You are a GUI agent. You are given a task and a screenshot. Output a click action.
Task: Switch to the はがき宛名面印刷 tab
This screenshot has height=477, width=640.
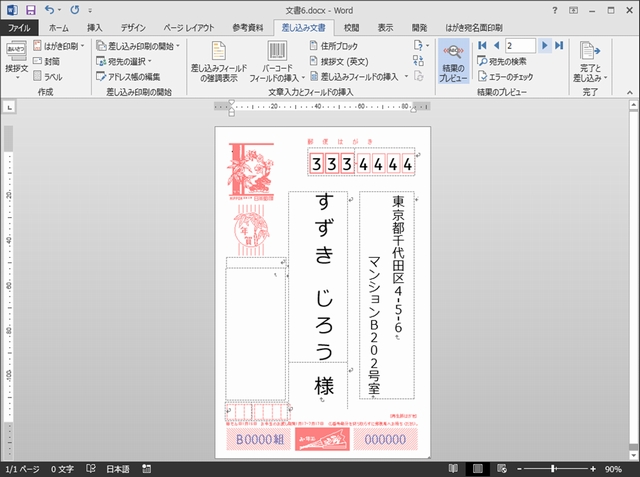click(x=473, y=27)
